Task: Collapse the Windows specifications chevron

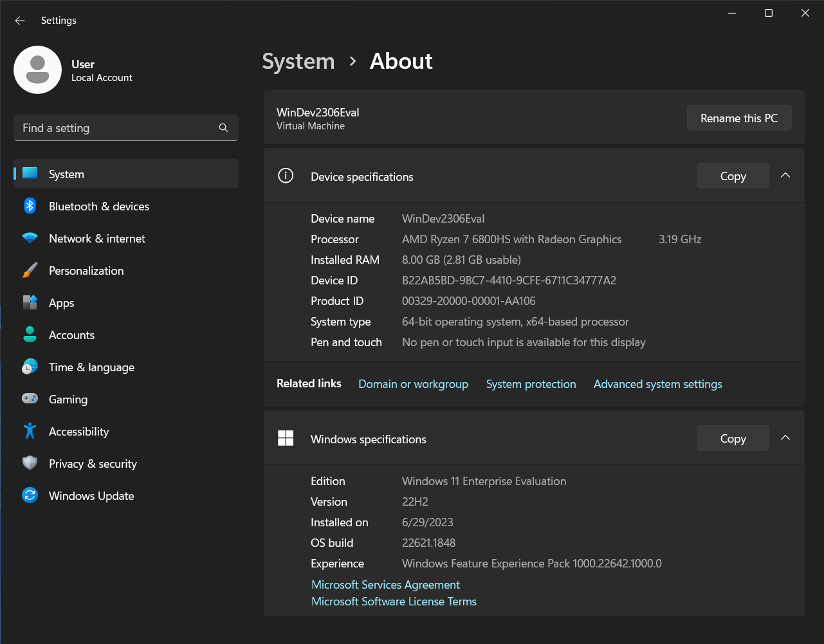Action: click(785, 438)
